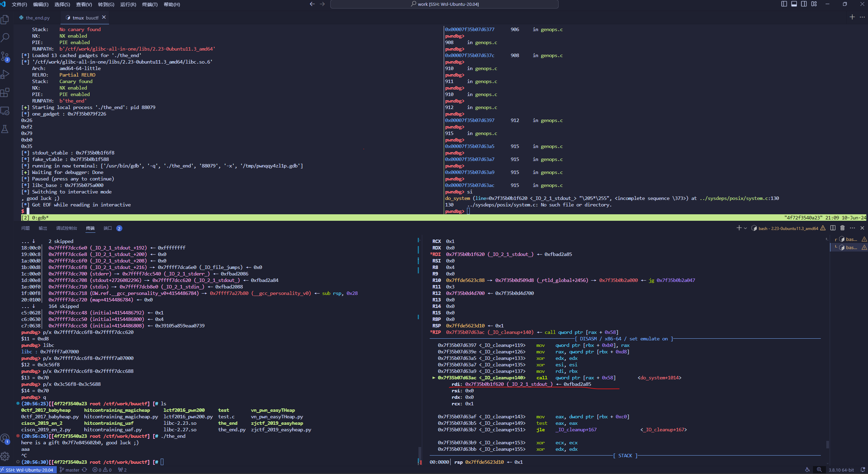This screenshot has width=868, height=474.
Task: Open the 文件(F) menu
Action: [19, 4]
